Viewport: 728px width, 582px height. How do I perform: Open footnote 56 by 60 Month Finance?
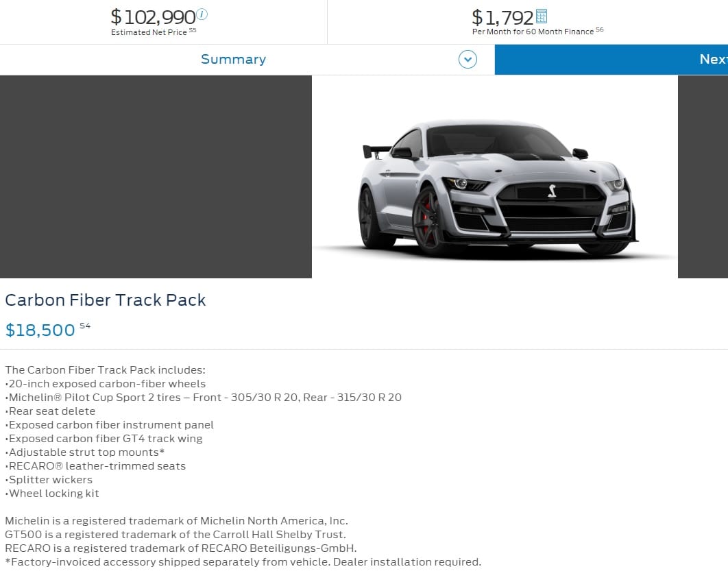tap(600, 29)
